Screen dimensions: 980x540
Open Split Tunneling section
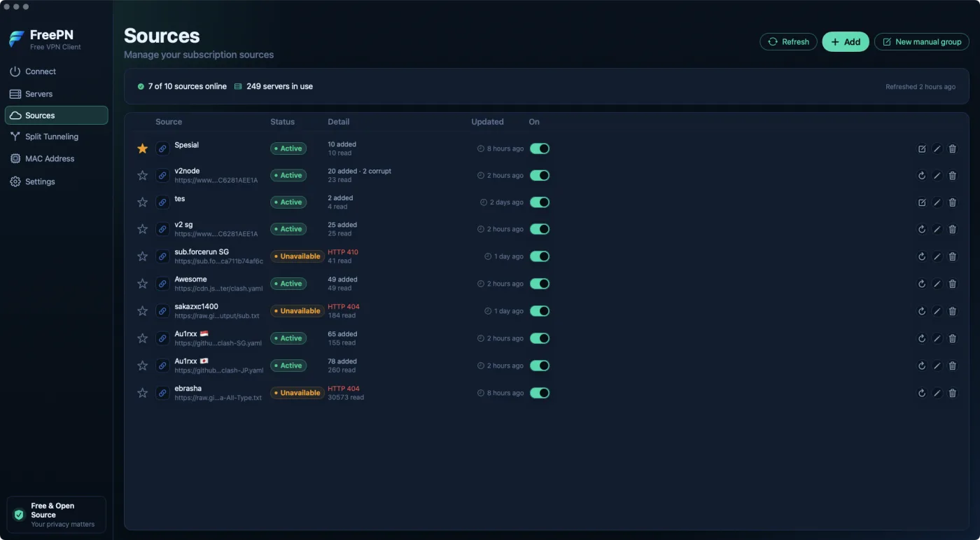(x=56, y=137)
